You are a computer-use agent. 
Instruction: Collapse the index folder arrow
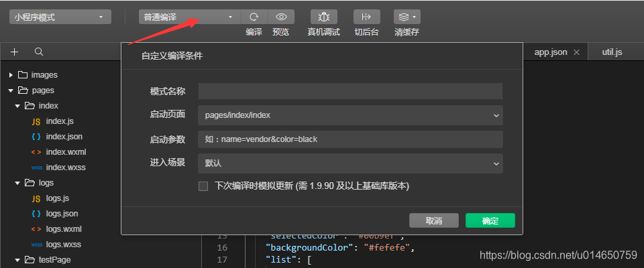coord(17,106)
